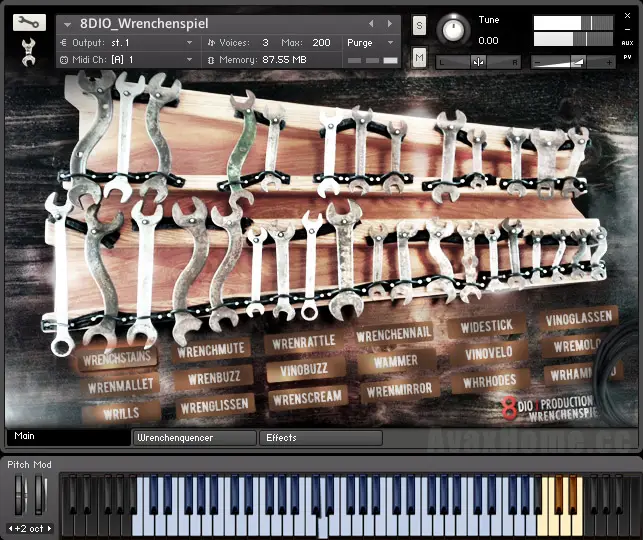Image resolution: width=643 pixels, height=540 pixels.
Task: Go to next instrument preset arrow
Action: (390, 24)
